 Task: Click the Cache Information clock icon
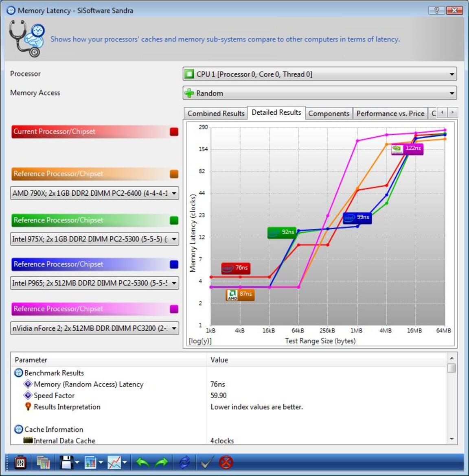pyautogui.click(x=19, y=429)
